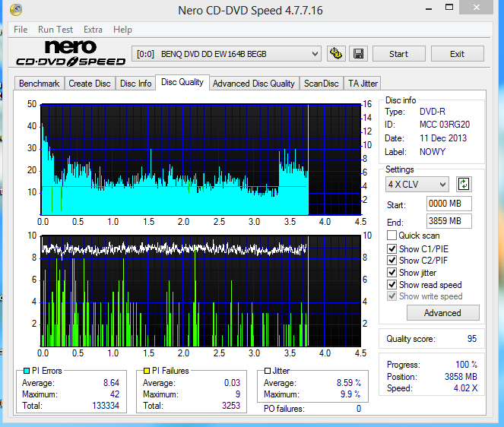Switch to the Create Disc tab
This screenshot has height=427, width=504.
90,84
